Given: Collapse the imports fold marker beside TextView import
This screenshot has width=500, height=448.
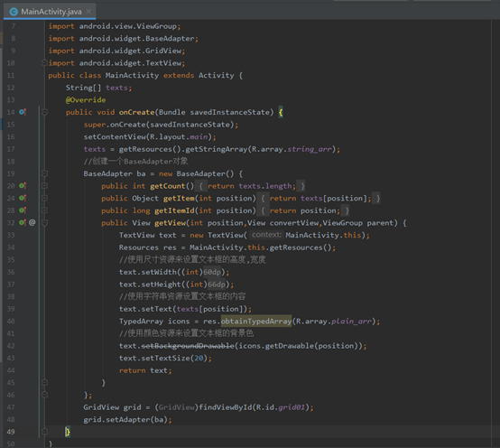Looking at the screenshot, I should point(44,63).
